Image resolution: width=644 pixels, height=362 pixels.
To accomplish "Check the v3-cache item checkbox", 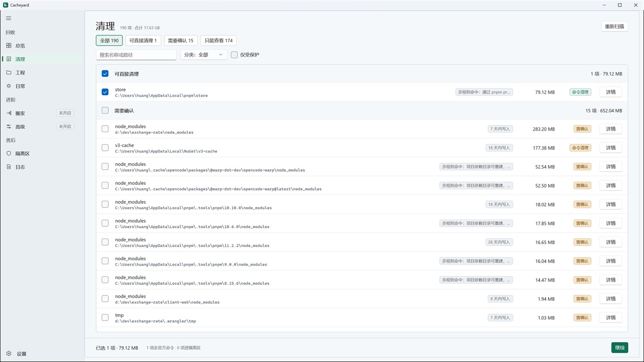I will [x=105, y=148].
